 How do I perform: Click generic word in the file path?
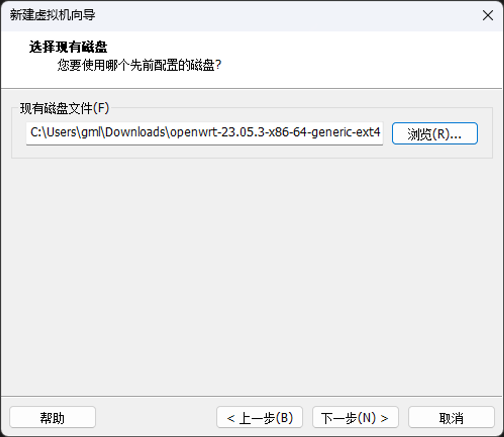[331, 132]
